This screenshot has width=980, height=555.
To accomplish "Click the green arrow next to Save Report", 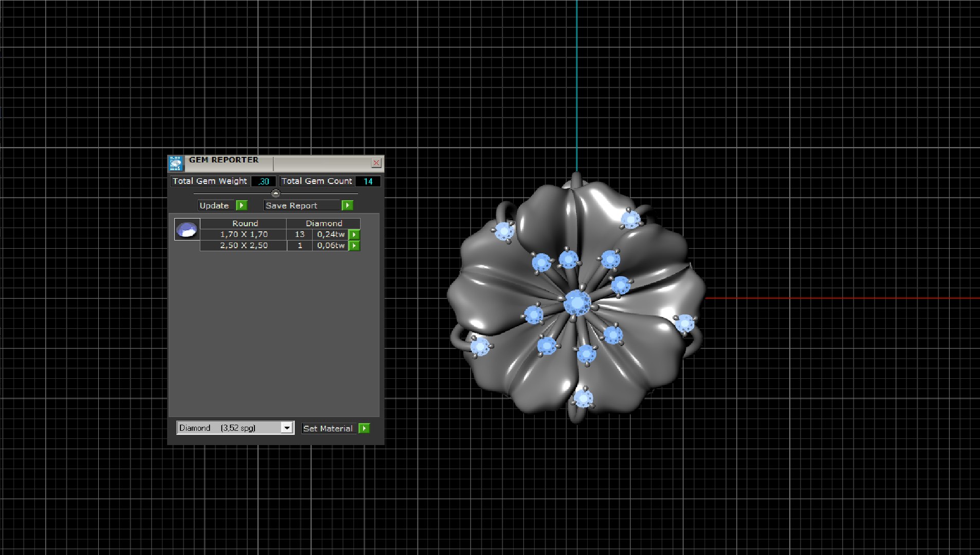I will point(347,206).
